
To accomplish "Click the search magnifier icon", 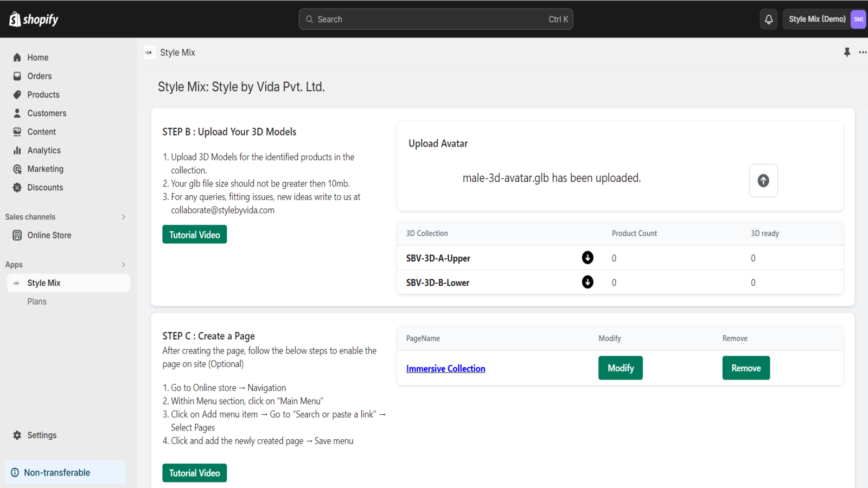I will pos(309,20).
